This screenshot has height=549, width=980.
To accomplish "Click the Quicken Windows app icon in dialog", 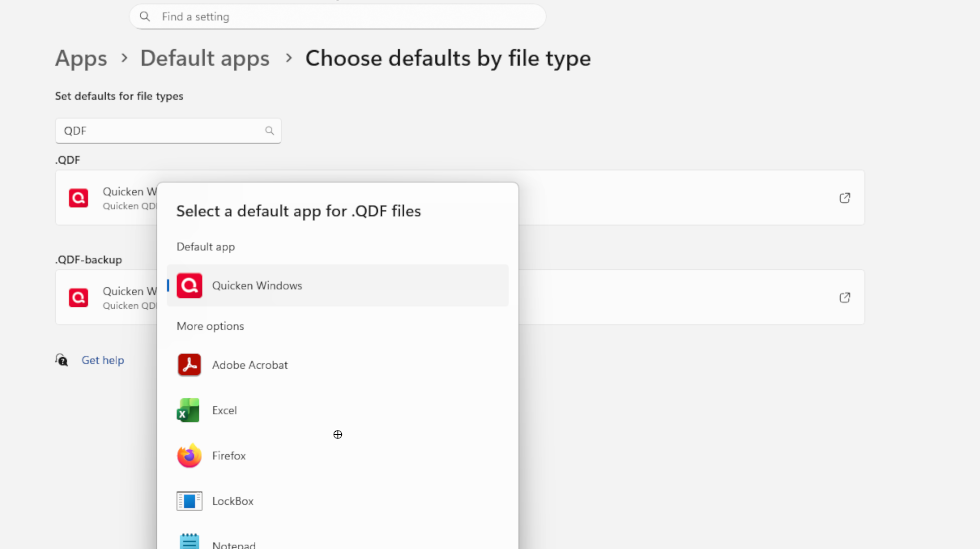I will (189, 286).
